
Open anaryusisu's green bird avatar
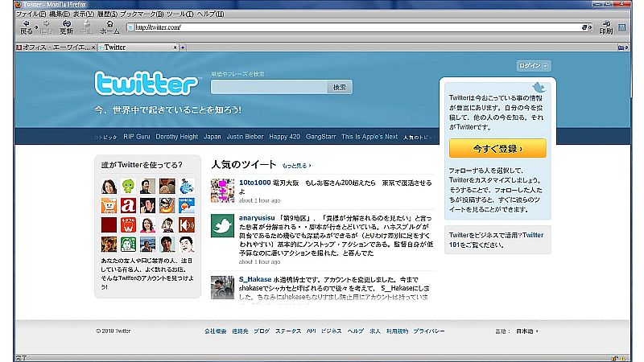(222, 227)
